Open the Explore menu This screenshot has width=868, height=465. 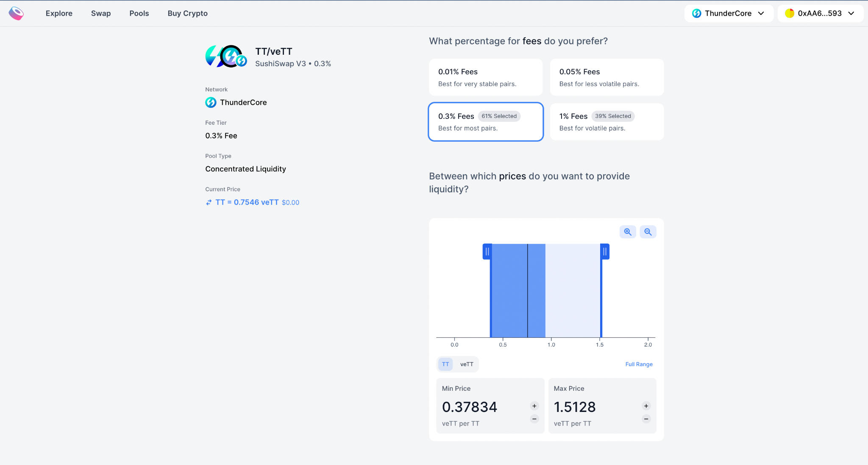[59, 13]
